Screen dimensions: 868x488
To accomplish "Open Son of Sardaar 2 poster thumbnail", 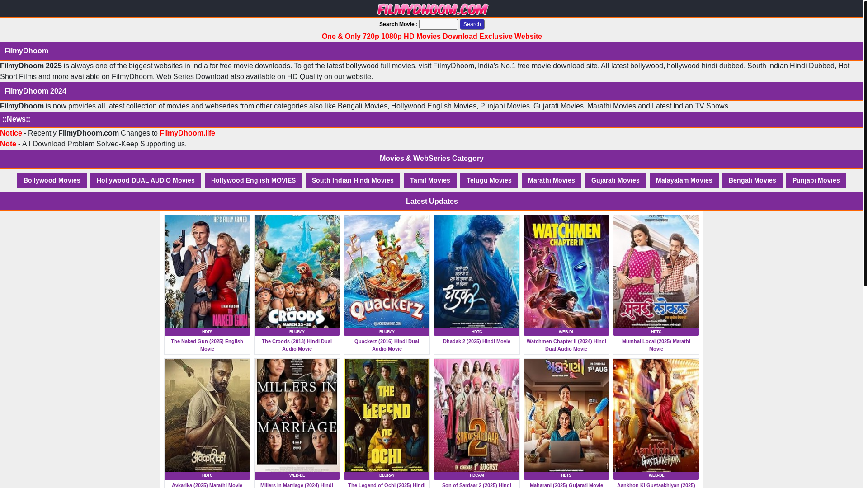I will click(476, 415).
